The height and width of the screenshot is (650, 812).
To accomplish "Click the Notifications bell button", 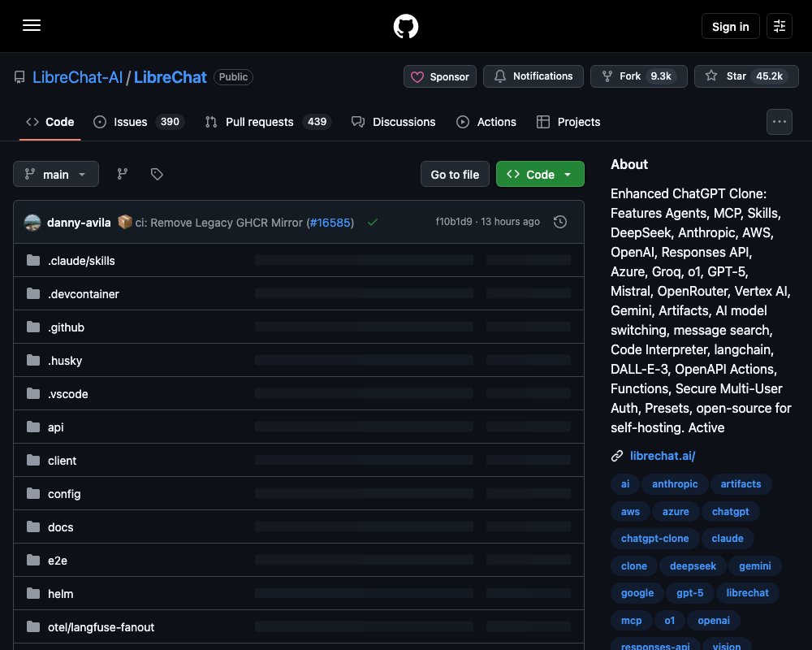I will [533, 76].
